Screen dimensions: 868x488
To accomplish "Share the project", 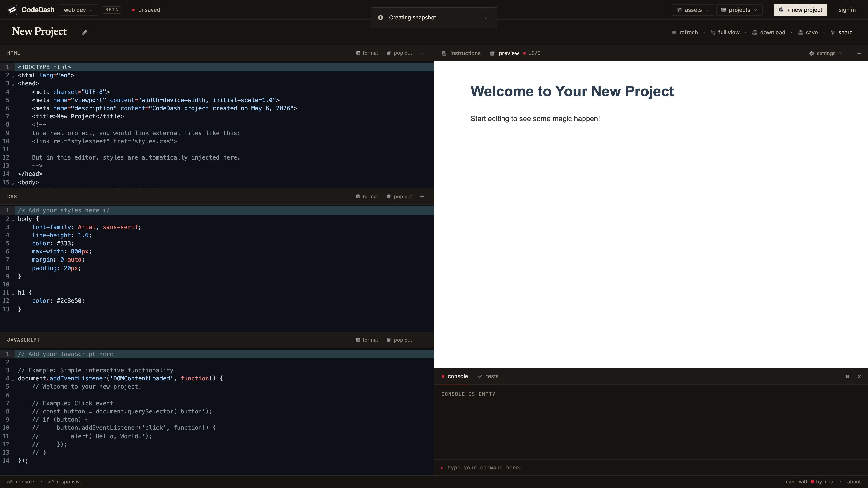I will (x=841, y=32).
